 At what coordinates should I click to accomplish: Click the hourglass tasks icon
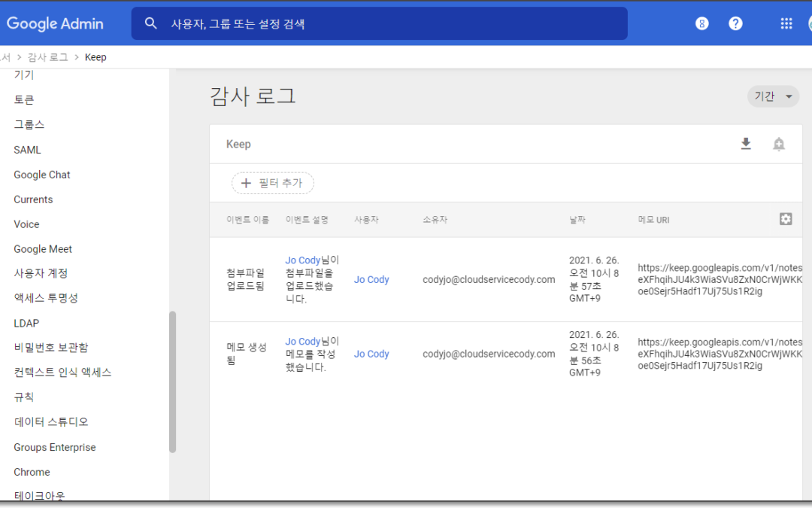[x=701, y=23]
